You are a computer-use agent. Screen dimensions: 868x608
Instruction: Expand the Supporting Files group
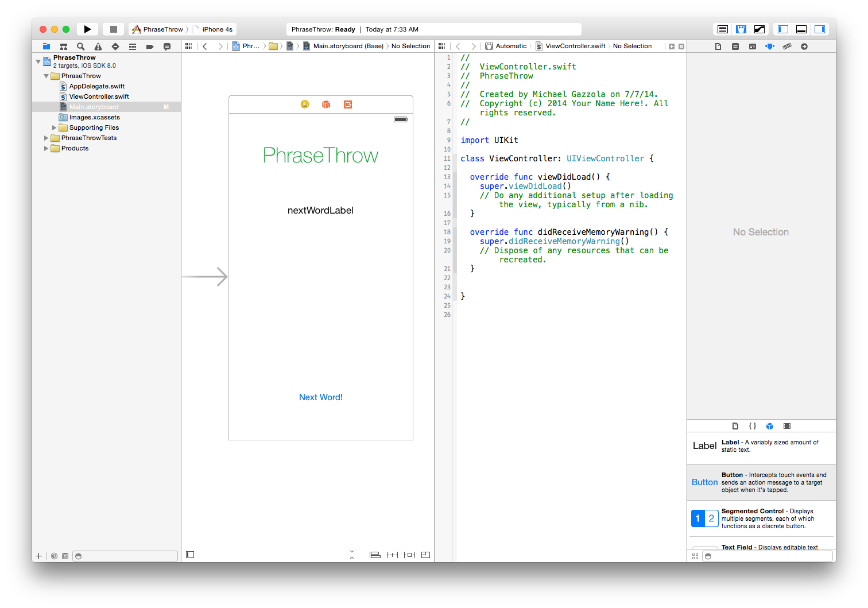55,127
